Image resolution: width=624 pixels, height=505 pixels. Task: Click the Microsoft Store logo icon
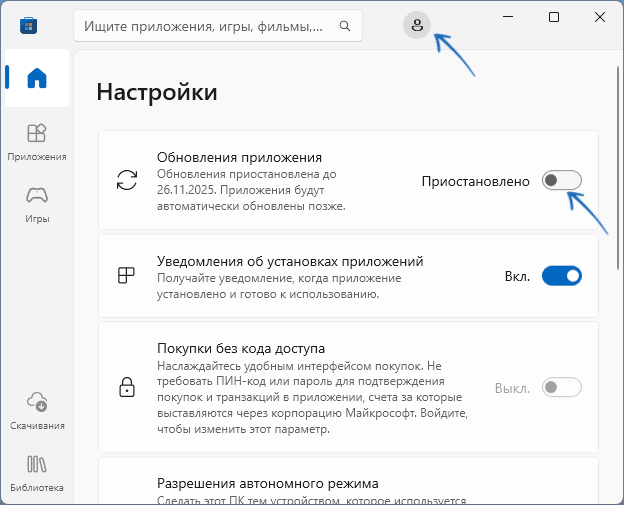[x=28, y=26]
